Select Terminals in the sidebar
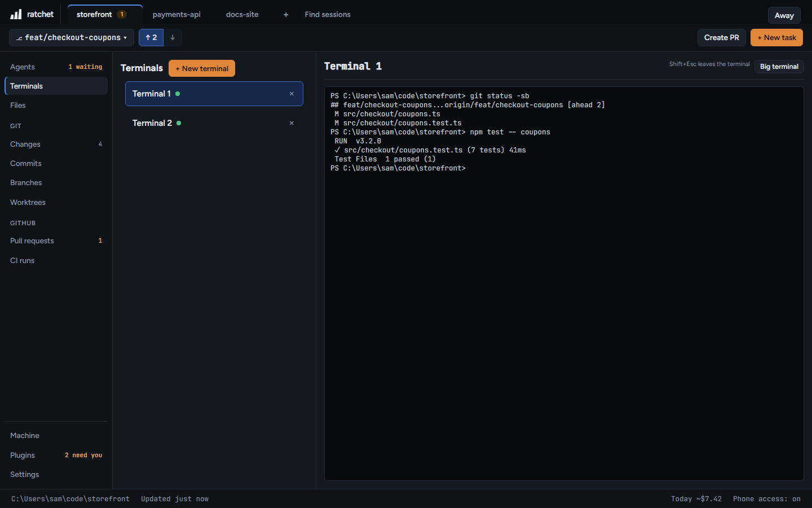This screenshot has width=812, height=508. [56, 86]
